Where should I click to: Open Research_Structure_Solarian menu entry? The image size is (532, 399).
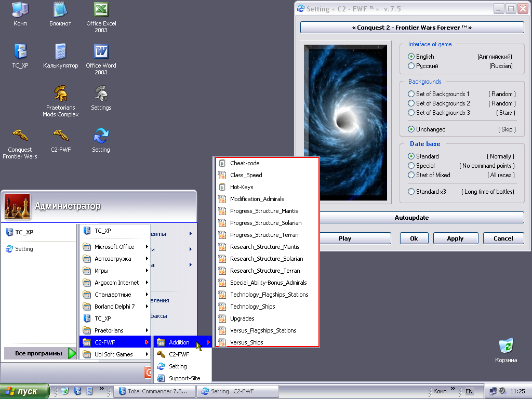point(268,259)
